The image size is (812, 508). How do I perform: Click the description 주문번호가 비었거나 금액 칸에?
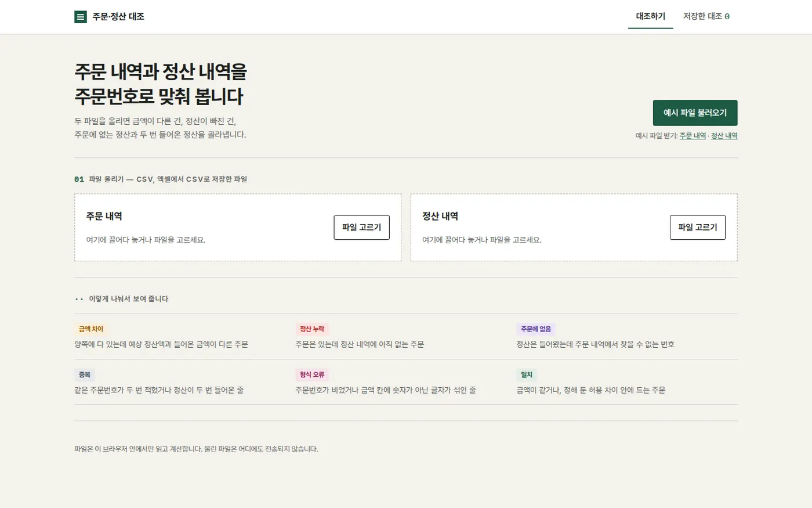coord(386,390)
